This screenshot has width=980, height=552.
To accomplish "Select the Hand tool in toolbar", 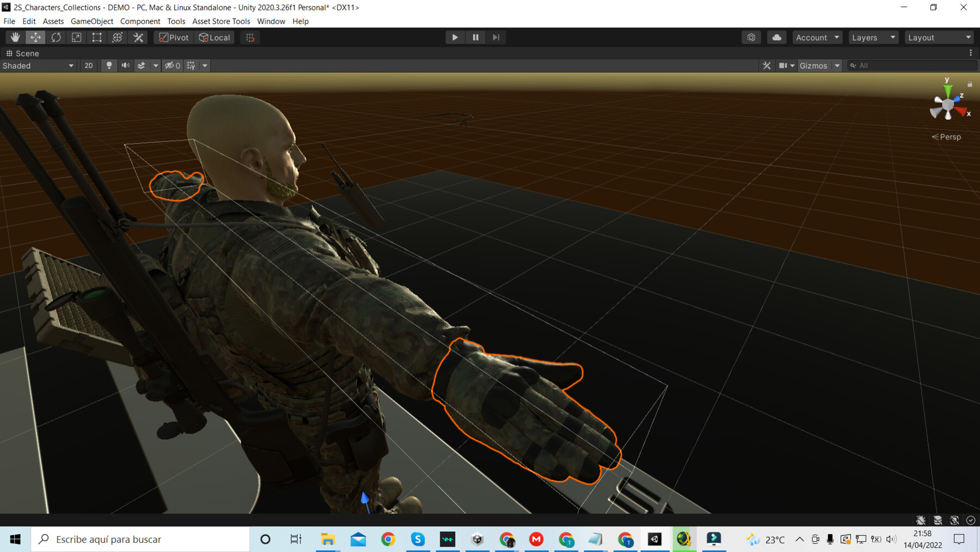I will (15, 38).
